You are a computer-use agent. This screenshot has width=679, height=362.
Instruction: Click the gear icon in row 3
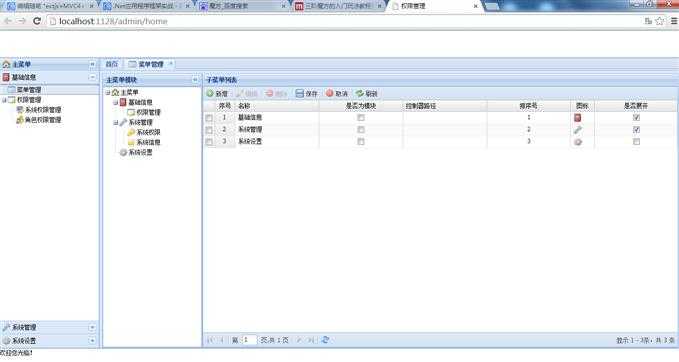coord(578,142)
